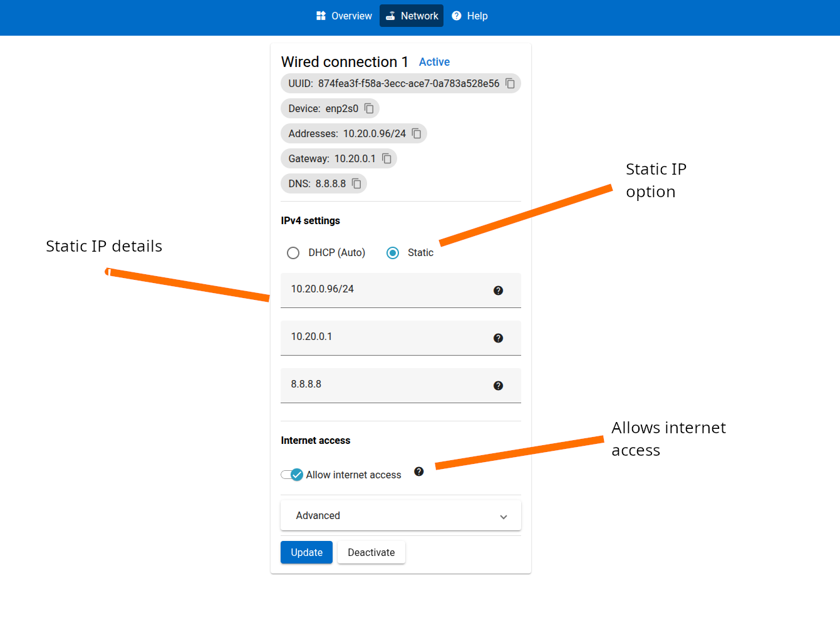Screen dimensions: 840x638
Task: Select DHCP (Auto) radio option
Action: [x=293, y=253]
